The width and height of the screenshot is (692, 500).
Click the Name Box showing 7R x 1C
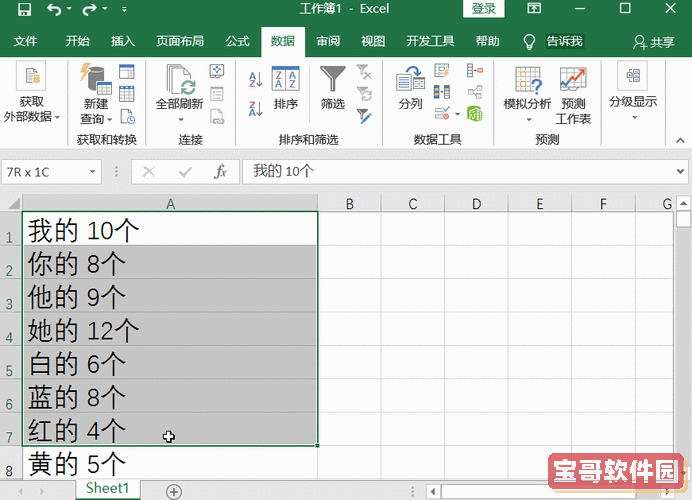tap(44, 172)
